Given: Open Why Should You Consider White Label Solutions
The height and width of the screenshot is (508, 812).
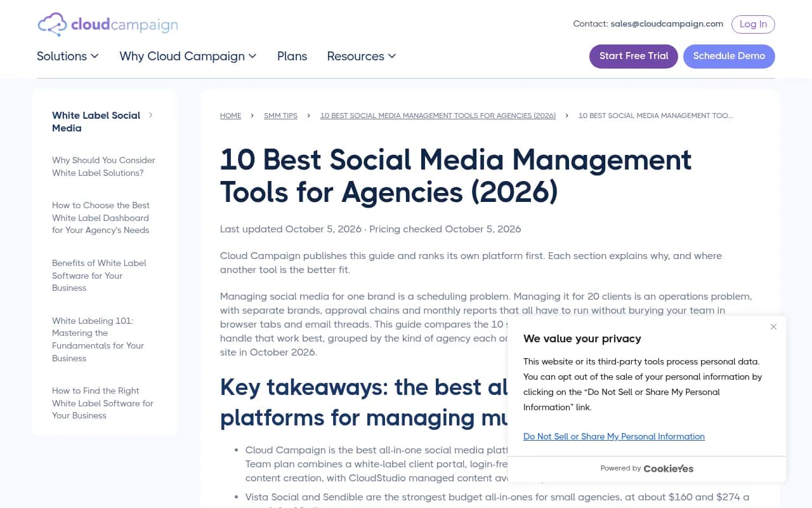Looking at the screenshot, I should pyautogui.click(x=103, y=166).
